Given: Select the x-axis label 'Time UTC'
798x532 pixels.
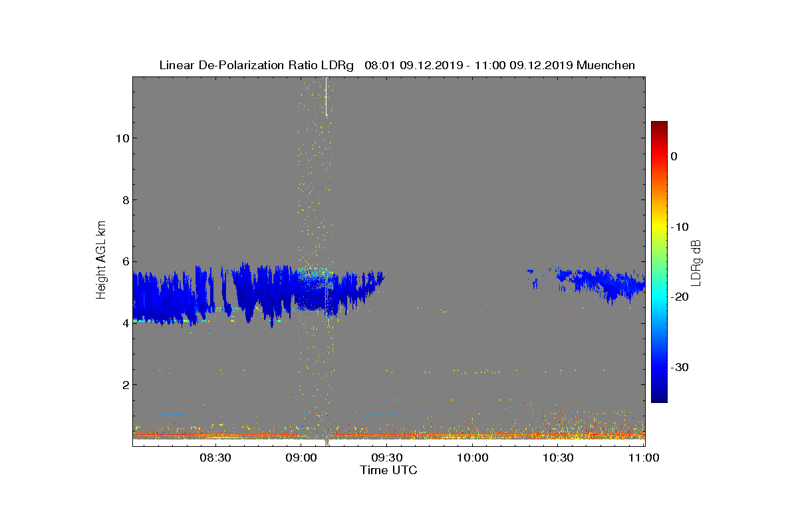Looking at the screenshot, I should (388, 470).
